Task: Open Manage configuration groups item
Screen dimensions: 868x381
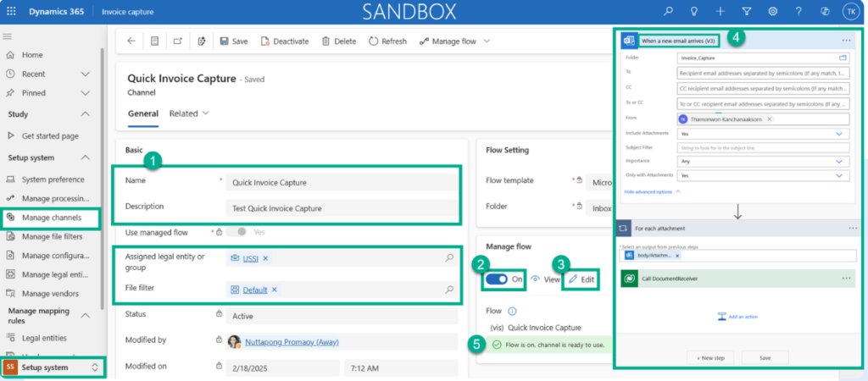Action: point(55,256)
